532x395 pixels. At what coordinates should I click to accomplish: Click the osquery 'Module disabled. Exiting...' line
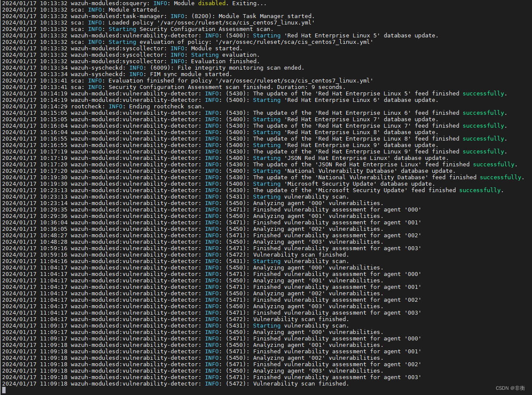(134, 3)
